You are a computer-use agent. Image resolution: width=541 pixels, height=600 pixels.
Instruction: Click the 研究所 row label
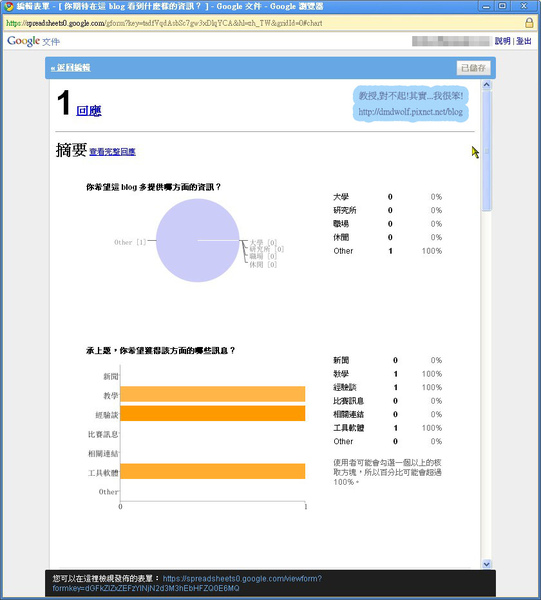tap(344, 210)
